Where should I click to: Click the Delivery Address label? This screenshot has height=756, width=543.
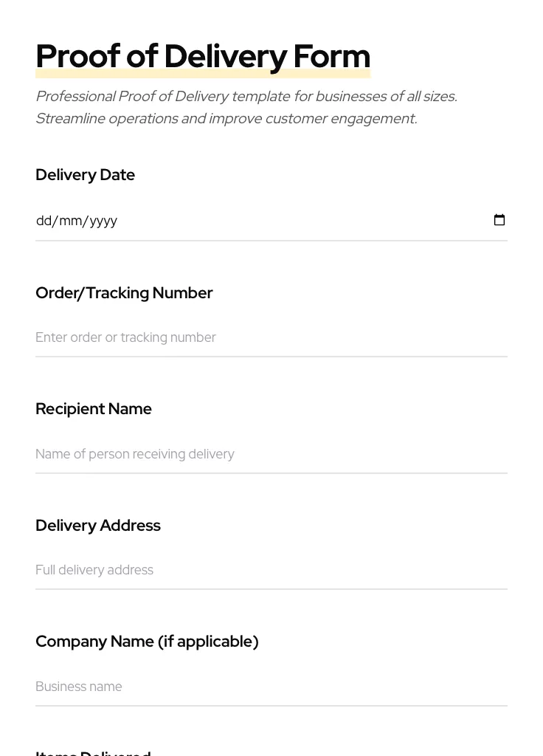point(98,526)
